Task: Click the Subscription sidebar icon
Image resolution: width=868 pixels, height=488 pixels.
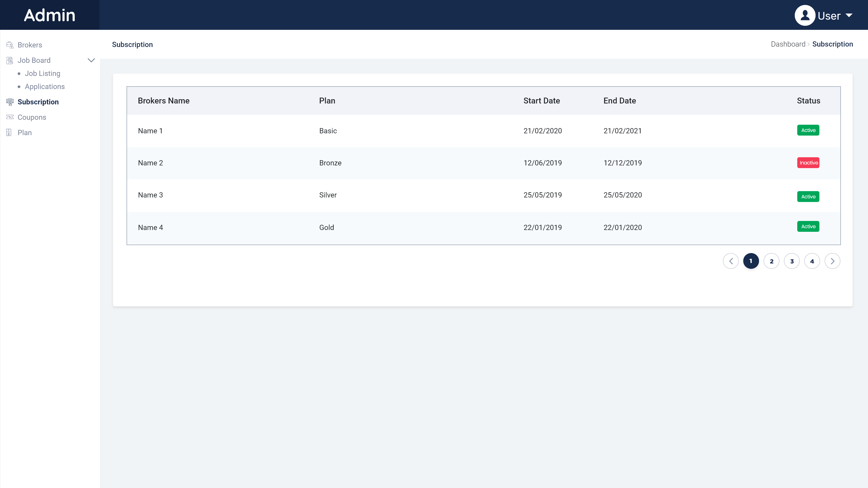Action: (10, 102)
